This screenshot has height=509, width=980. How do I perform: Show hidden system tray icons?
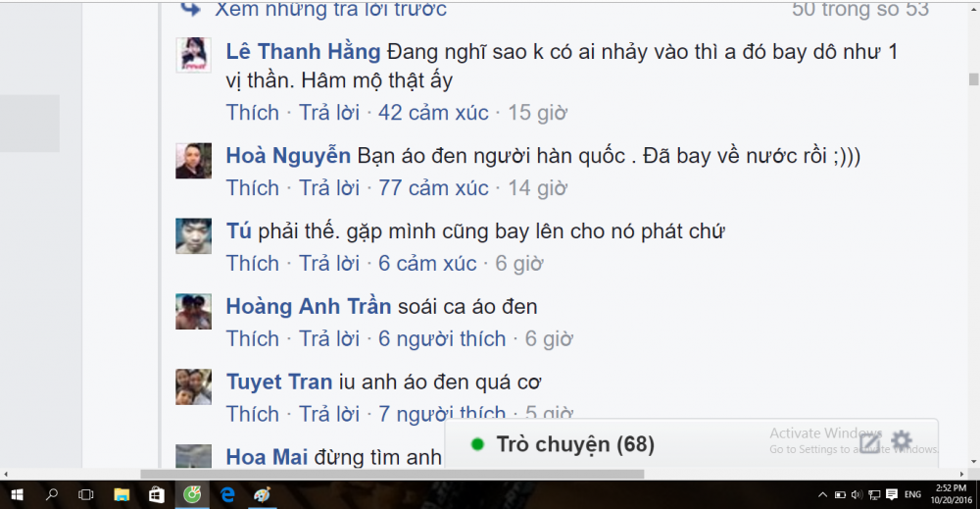click(822, 494)
